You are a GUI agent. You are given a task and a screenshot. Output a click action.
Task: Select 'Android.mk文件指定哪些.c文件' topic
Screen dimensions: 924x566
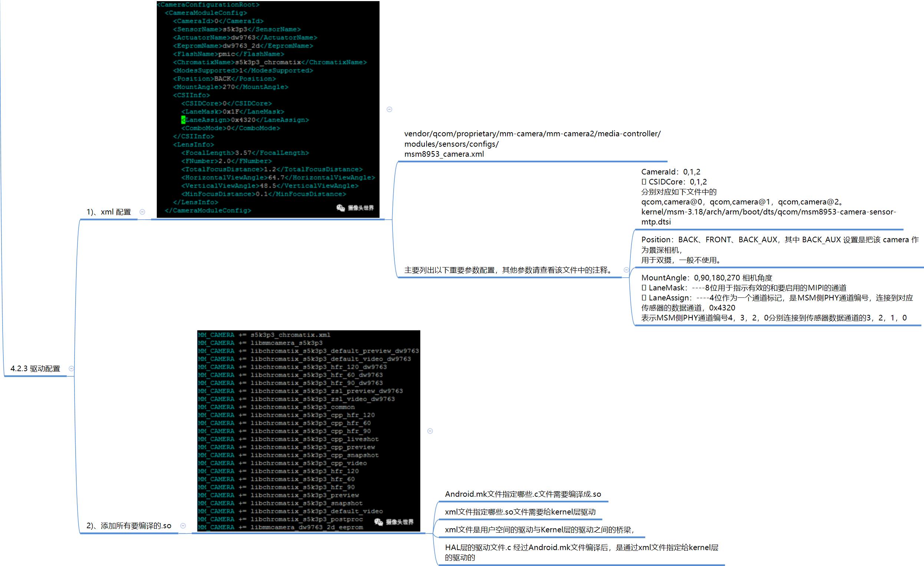[x=523, y=494]
